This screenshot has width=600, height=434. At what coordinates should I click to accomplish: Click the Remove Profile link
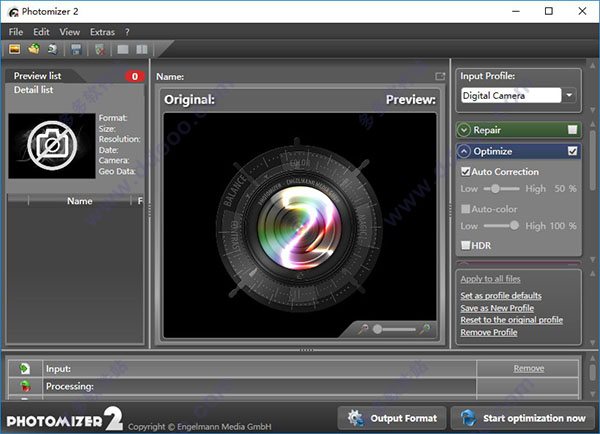(489, 332)
